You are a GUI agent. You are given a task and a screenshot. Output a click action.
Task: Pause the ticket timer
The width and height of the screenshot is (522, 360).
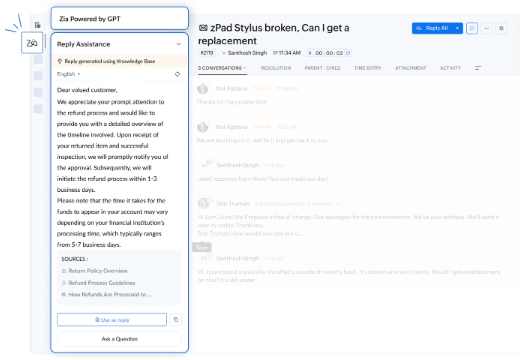(310, 53)
